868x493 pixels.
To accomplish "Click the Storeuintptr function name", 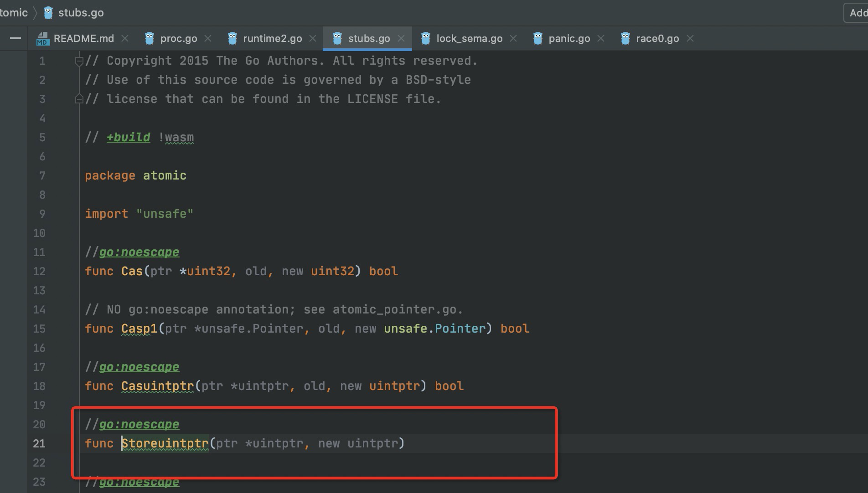I will [165, 444].
